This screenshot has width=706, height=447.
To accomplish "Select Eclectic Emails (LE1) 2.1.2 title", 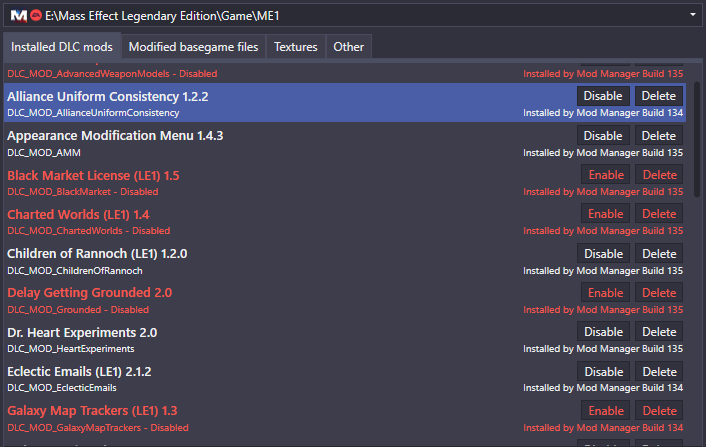I will [79, 372].
